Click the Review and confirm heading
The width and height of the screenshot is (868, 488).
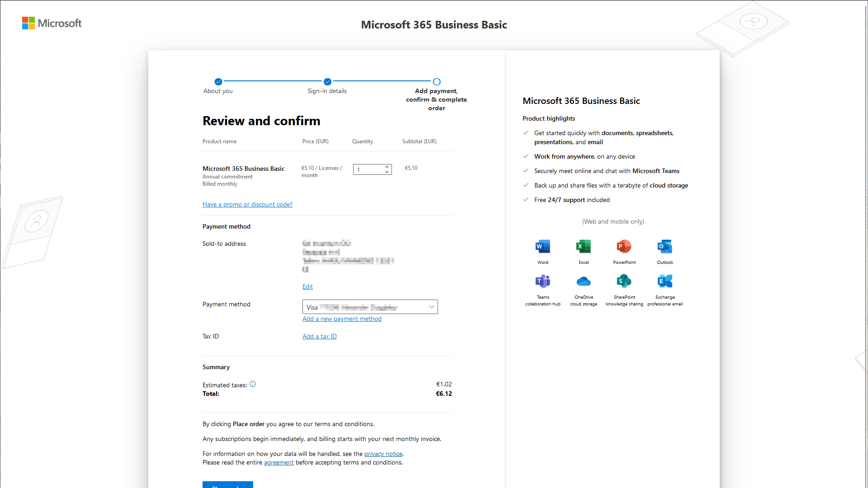pos(261,121)
